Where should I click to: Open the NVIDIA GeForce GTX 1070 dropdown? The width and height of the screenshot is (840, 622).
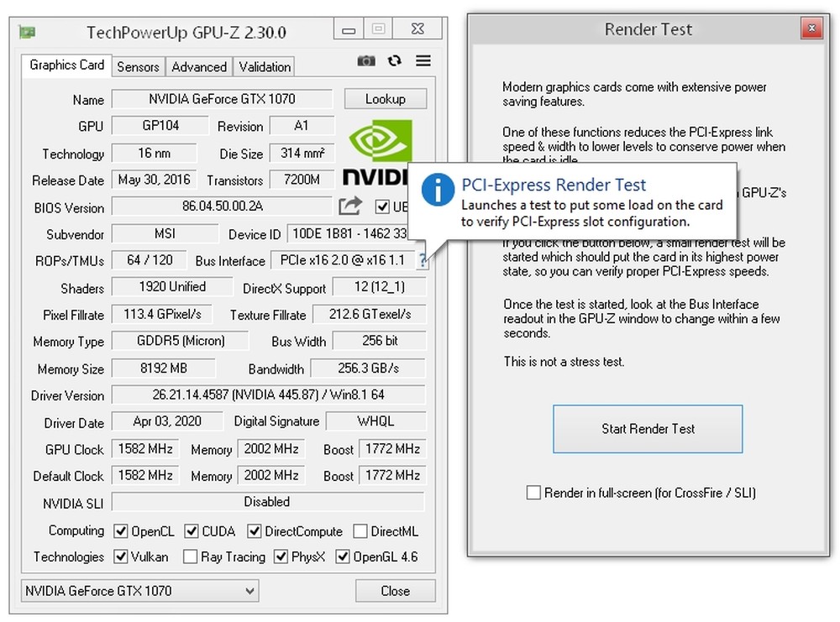(x=139, y=591)
